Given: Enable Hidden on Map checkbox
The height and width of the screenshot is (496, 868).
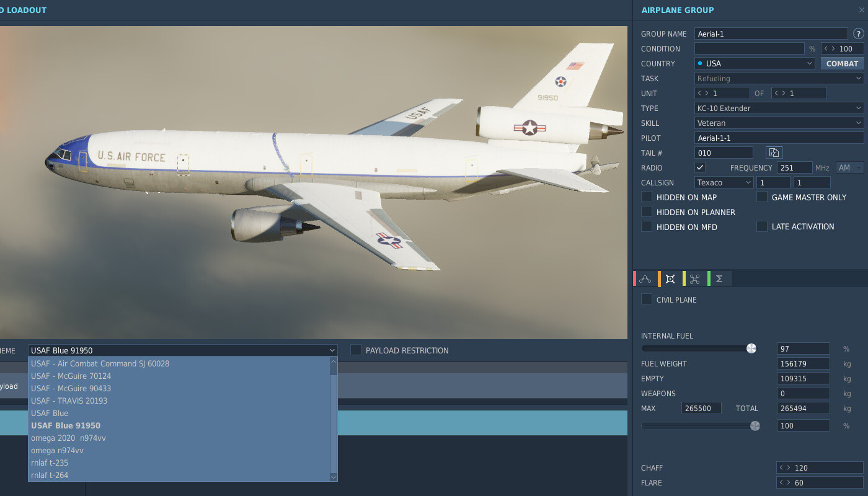Looking at the screenshot, I should [647, 197].
